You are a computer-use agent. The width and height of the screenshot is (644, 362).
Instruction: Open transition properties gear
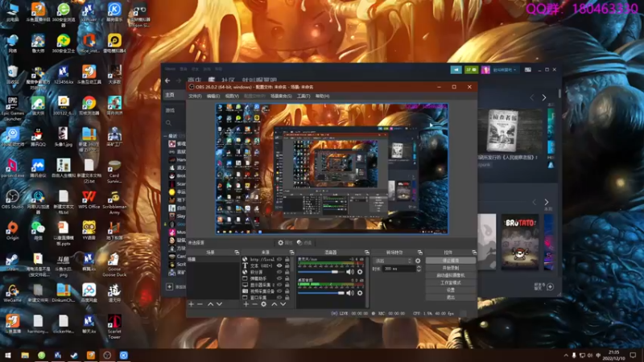418,261
